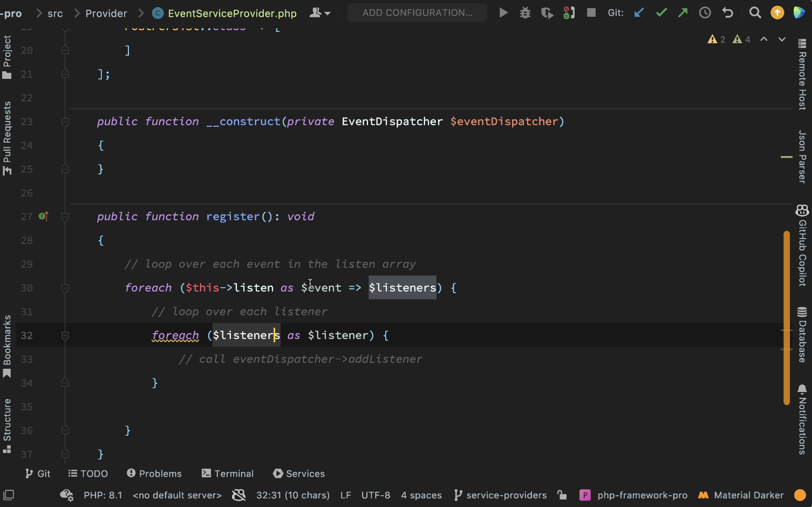The height and width of the screenshot is (507, 812).
Task: Open Git history clock icon
Action: tap(705, 12)
